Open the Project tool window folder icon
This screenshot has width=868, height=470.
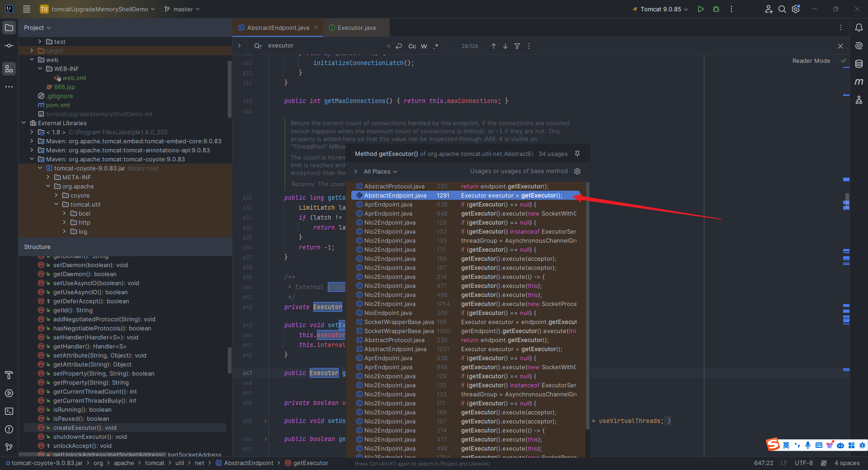point(9,28)
